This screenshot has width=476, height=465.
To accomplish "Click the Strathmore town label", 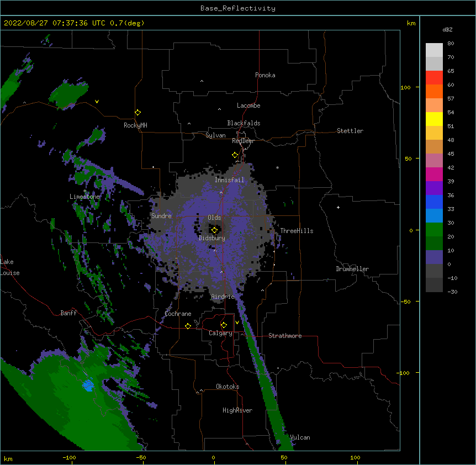I will pyautogui.click(x=285, y=336).
